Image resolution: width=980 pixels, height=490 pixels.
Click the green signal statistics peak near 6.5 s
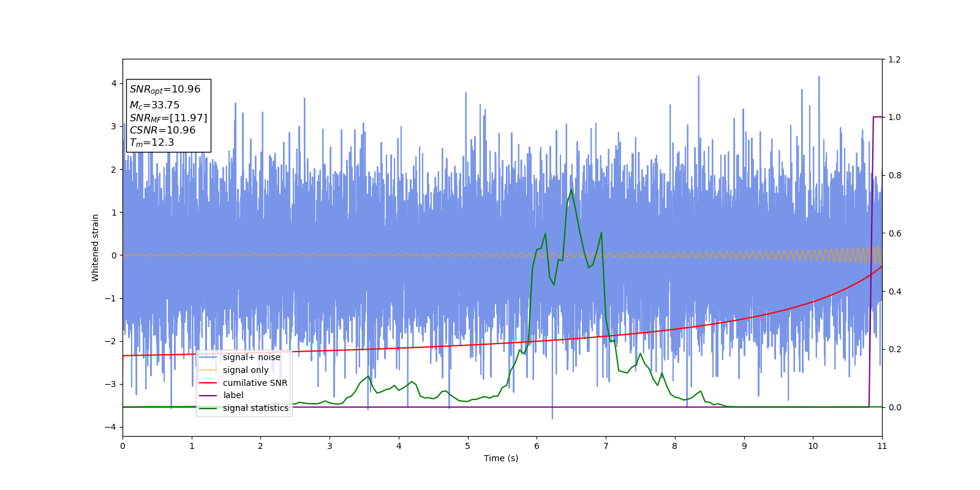point(571,190)
